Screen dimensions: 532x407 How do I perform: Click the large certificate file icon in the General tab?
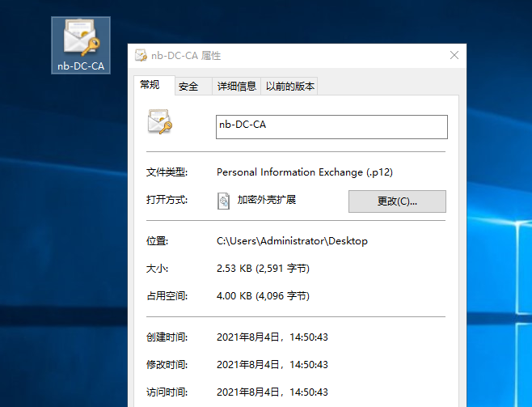click(x=160, y=121)
